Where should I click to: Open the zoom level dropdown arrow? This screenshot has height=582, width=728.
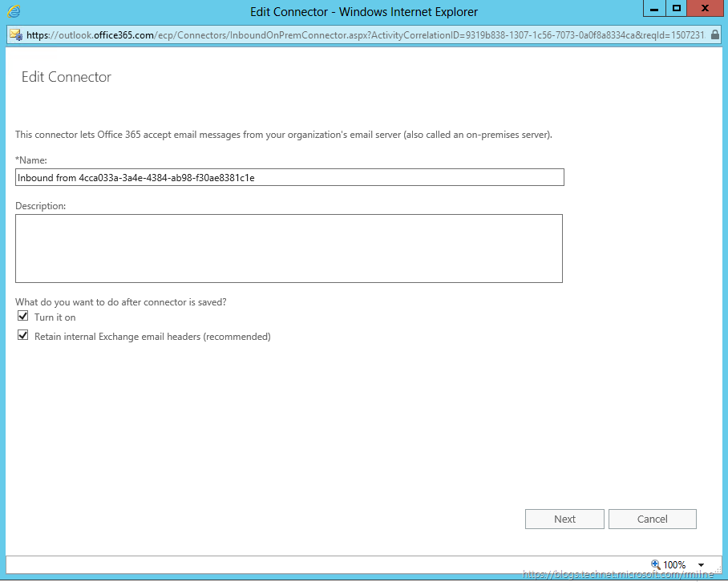pos(702,564)
